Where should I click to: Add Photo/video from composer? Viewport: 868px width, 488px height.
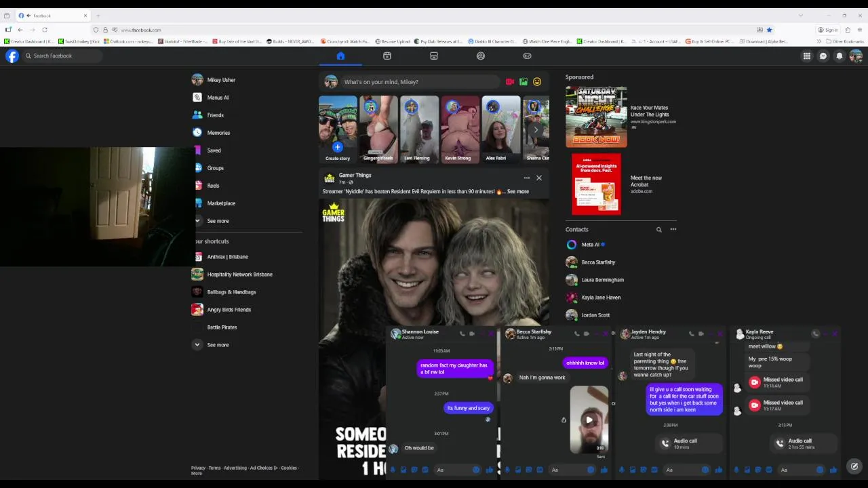pos(524,82)
